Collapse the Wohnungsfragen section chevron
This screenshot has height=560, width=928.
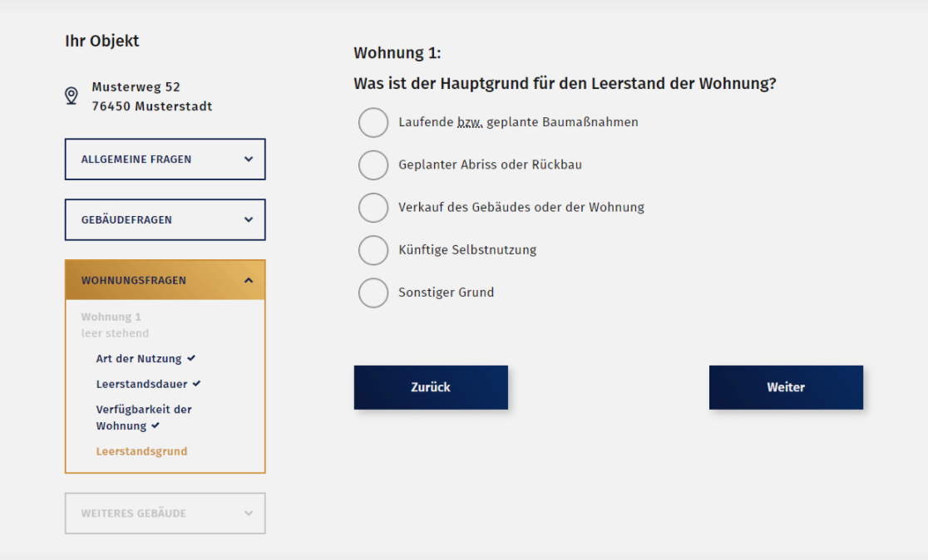click(248, 280)
